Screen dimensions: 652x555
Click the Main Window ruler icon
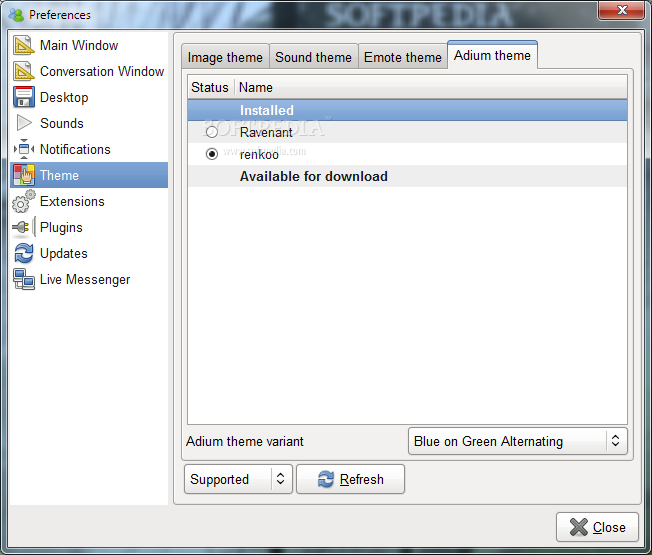click(x=24, y=45)
